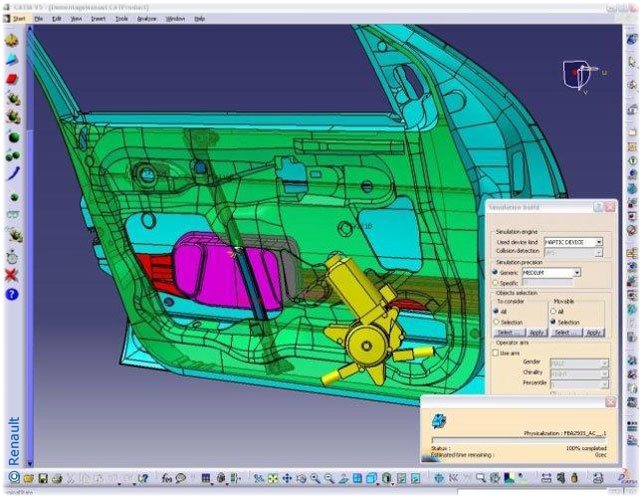Click Apply button under Movable
Image resolution: width=642 pixels, height=498 pixels.
tap(593, 332)
